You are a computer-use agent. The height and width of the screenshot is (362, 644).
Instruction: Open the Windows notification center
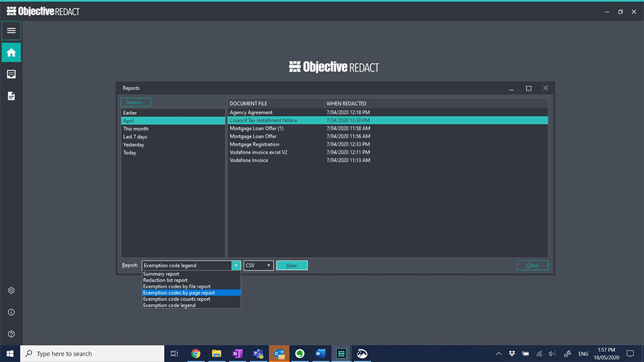(x=631, y=353)
